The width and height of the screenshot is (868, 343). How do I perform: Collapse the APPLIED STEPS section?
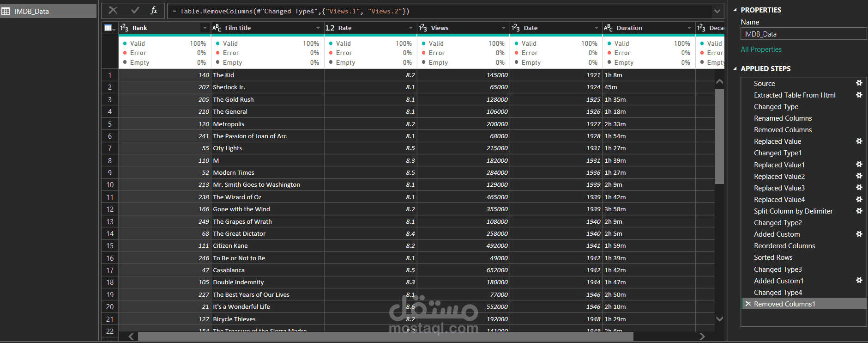[735, 68]
